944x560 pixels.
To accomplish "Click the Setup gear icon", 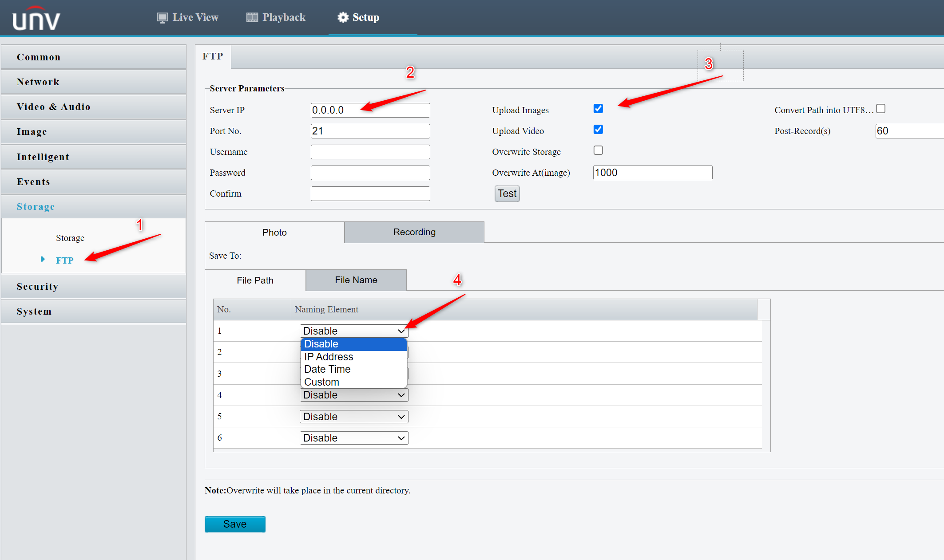I will 343,17.
